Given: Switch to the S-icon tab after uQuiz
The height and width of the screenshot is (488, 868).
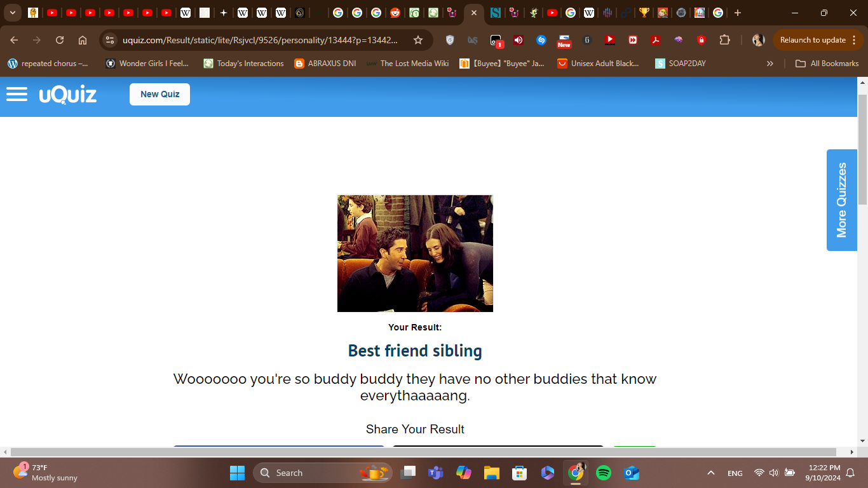Looking at the screenshot, I should pos(495,13).
